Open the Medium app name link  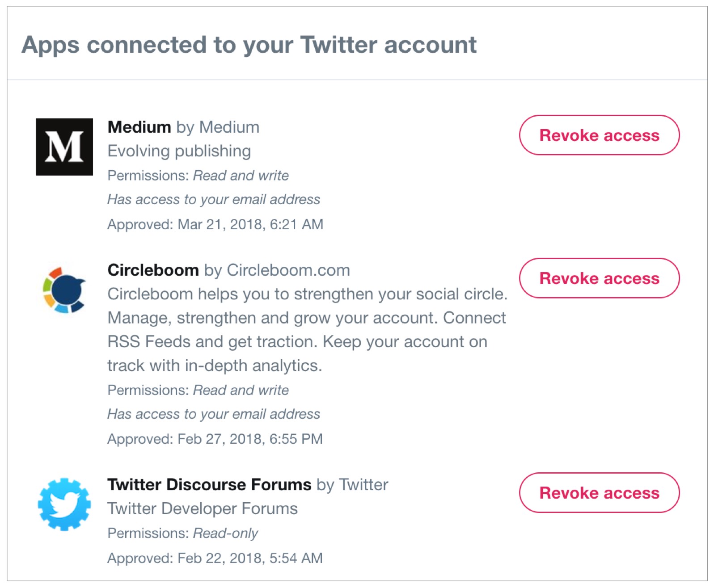click(x=139, y=127)
